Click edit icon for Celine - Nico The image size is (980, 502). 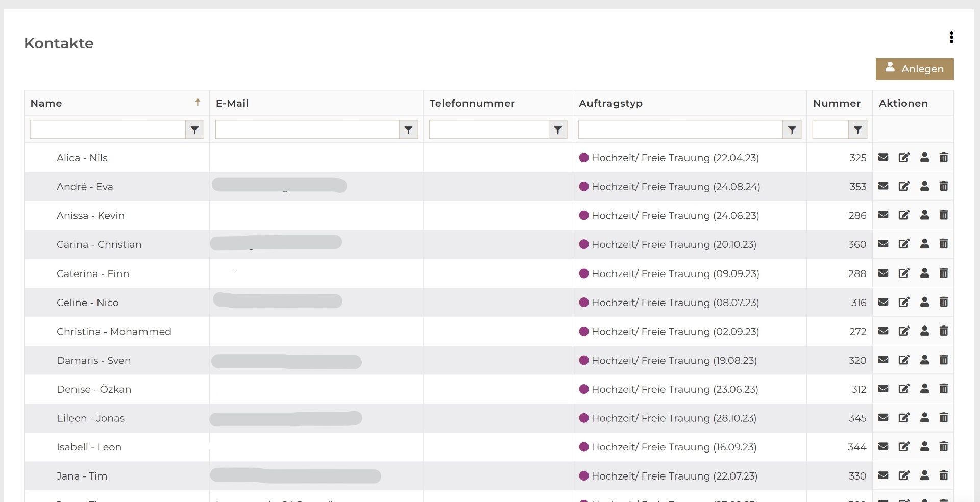(904, 302)
